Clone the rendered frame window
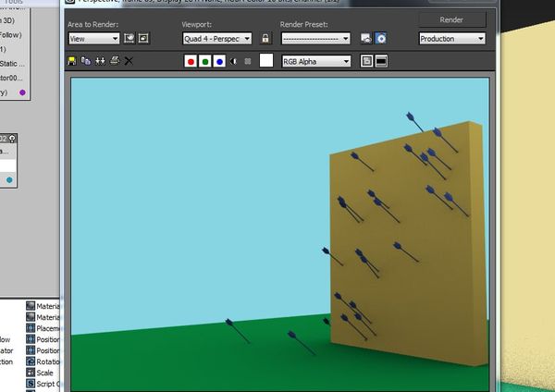 pyautogui.click(x=100, y=61)
